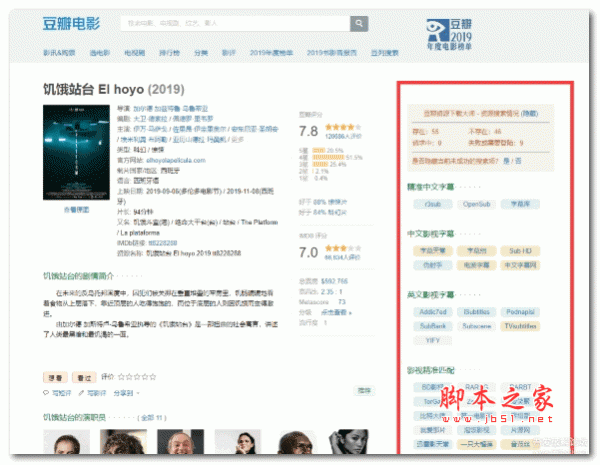The height and width of the screenshot is (465, 600).
Task: Expand the 分享到 dropdown
Action: pos(127,393)
